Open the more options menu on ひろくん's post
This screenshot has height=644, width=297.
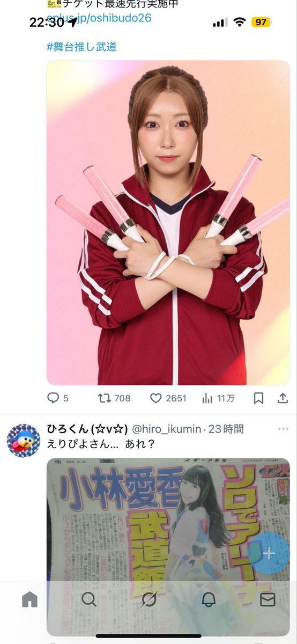(283, 429)
